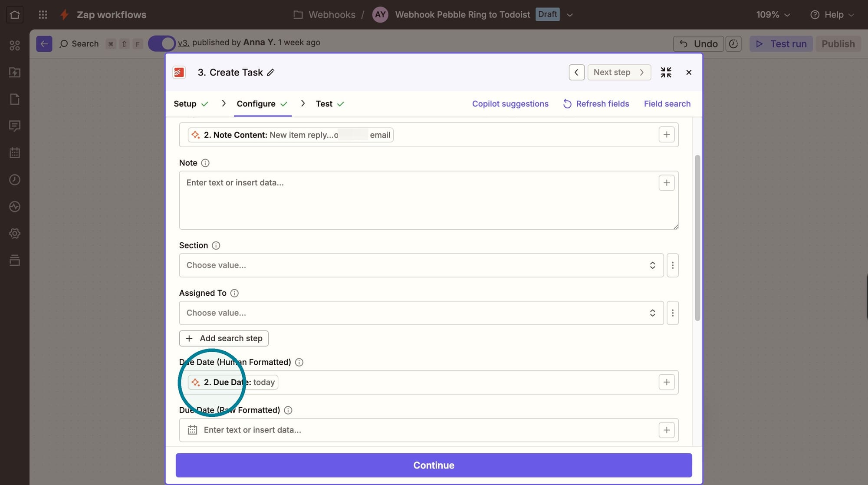Open sidebar calendar icon
868x485 pixels.
pos(15,153)
